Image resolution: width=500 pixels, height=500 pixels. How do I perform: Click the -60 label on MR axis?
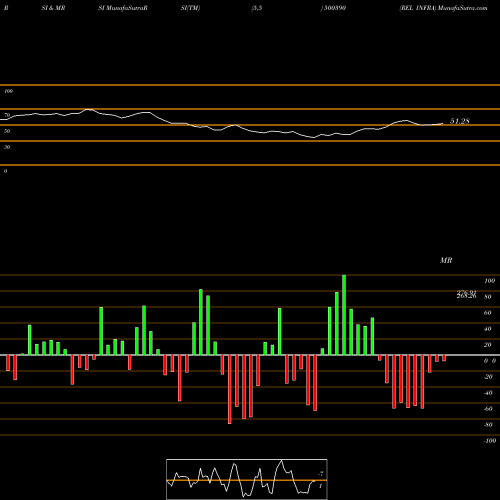(488, 409)
